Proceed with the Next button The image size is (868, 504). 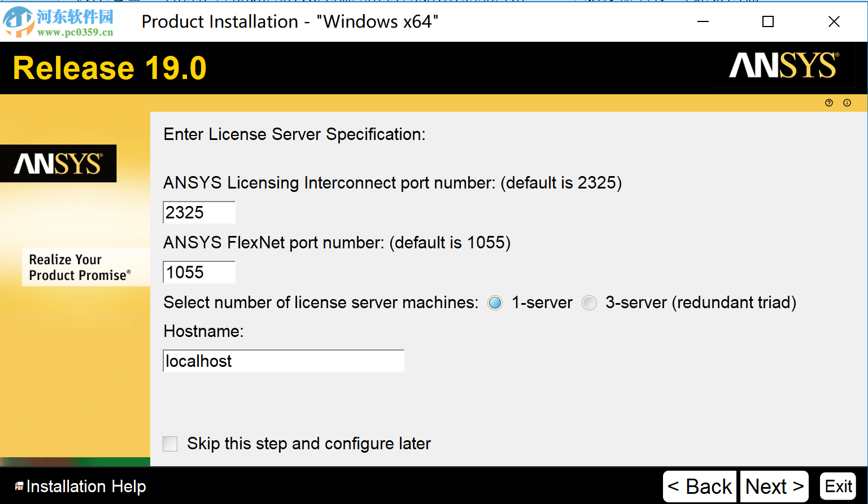(774, 487)
